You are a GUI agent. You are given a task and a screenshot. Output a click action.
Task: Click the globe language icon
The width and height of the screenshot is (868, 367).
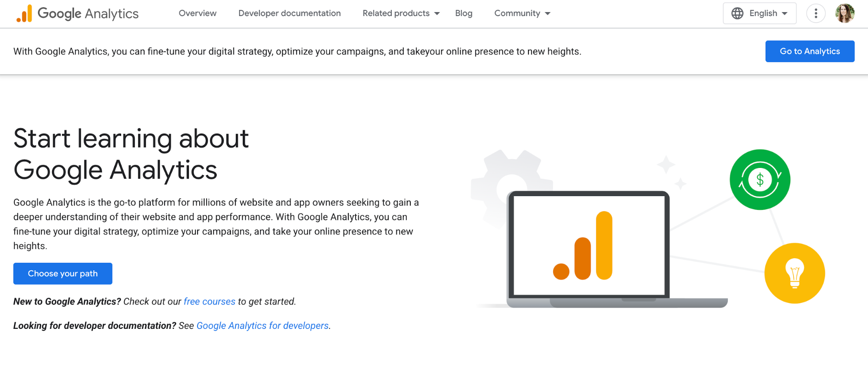coord(737,13)
